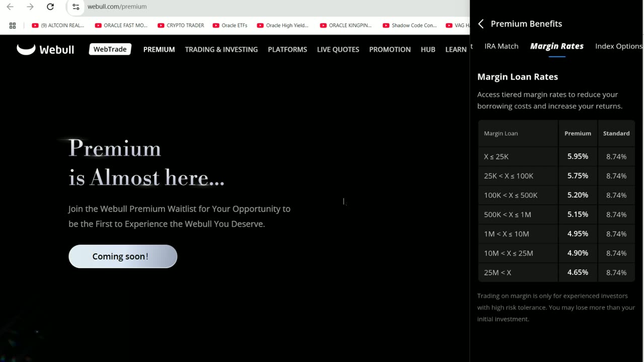Viewport: 644px width, 362px height.
Task: Click the Standard column header
Action: (616, 133)
